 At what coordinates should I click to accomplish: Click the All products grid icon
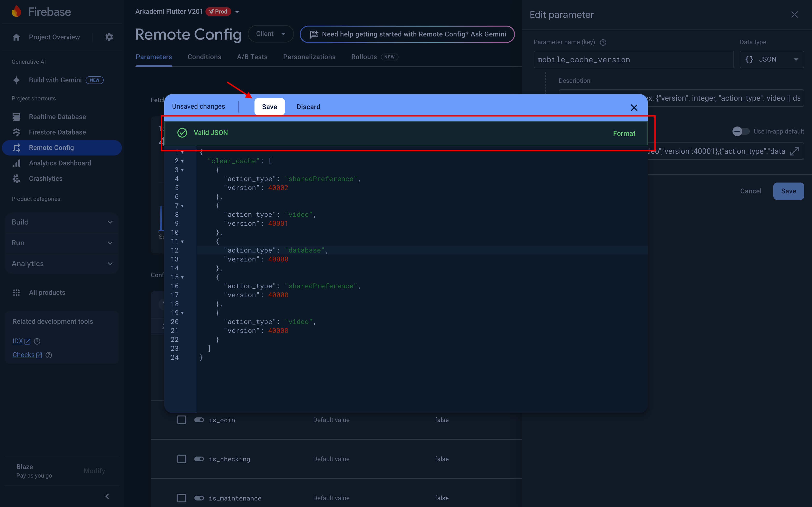pyautogui.click(x=16, y=292)
